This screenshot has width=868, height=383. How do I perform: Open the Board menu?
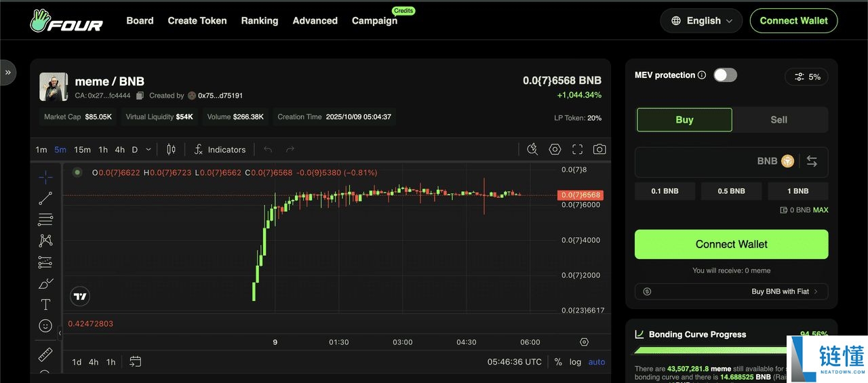click(140, 20)
